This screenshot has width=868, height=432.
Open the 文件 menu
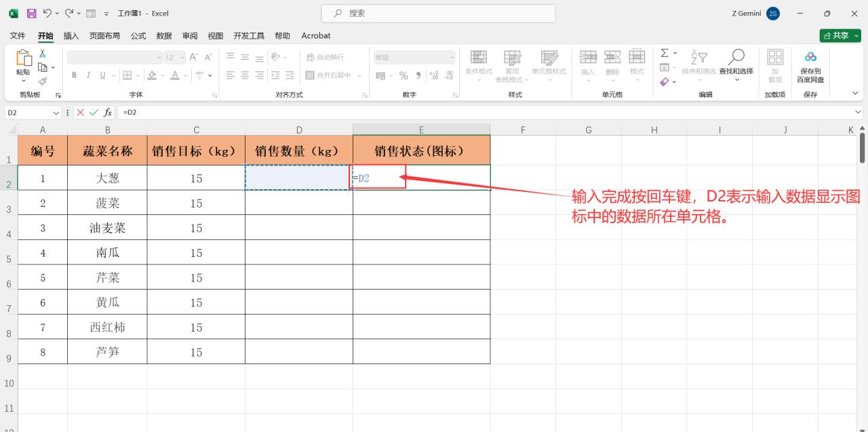click(x=18, y=35)
